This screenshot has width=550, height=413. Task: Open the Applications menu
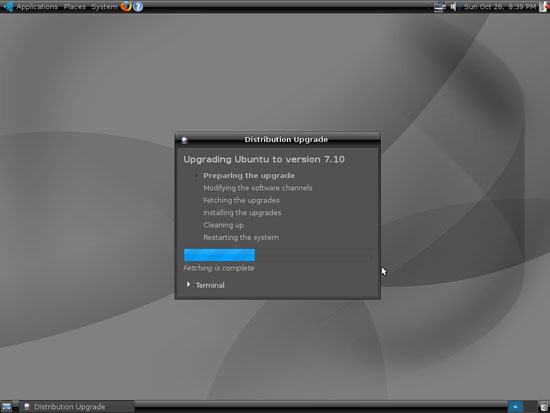tap(37, 7)
